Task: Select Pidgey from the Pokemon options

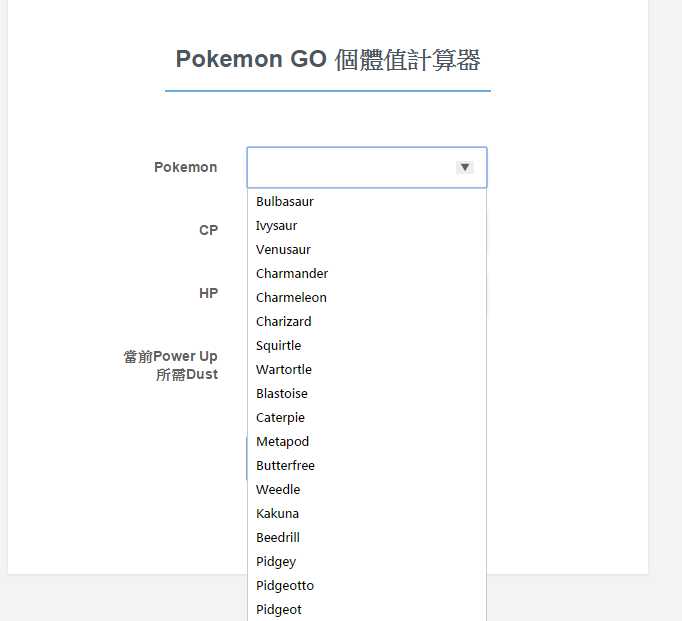Action: (x=276, y=562)
